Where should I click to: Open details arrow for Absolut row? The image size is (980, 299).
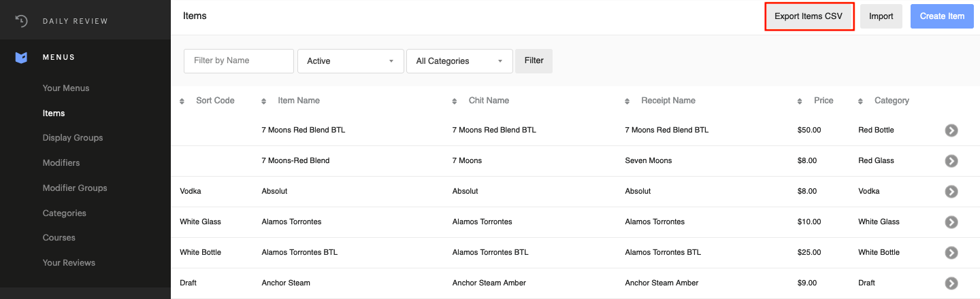click(951, 192)
